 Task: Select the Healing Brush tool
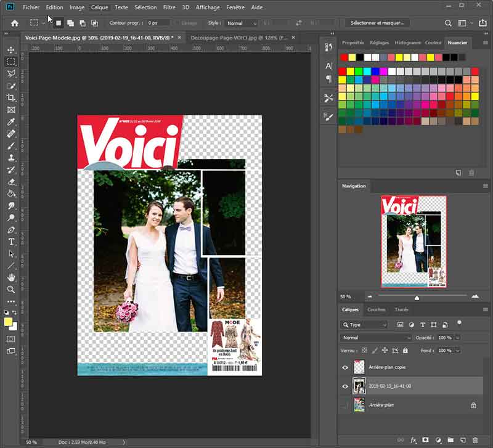[11, 134]
